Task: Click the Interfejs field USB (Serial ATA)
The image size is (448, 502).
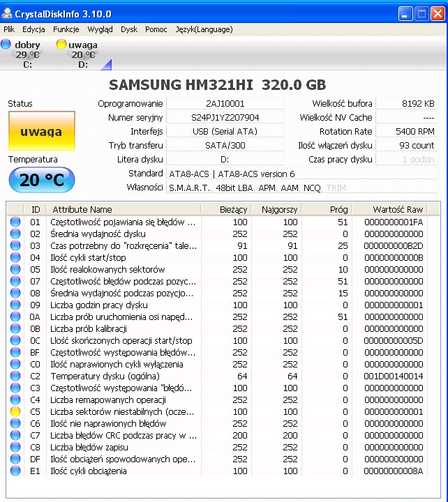Action: pos(225,131)
